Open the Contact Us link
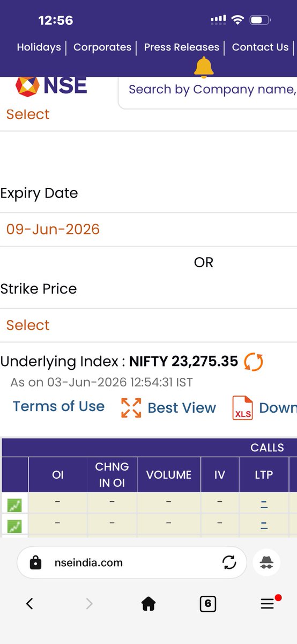The width and height of the screenshot is (297, 644). [x=260, y=47]
